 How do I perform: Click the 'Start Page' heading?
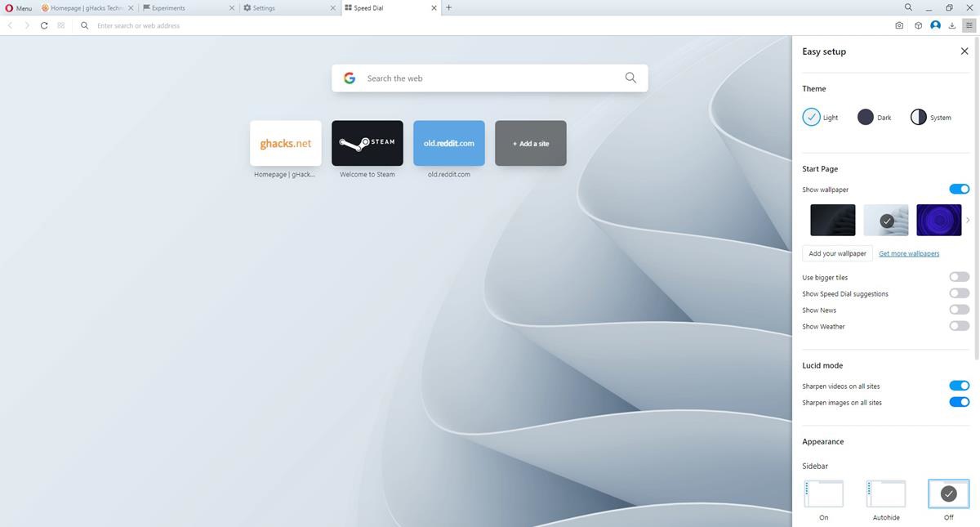tap(820, 168)
